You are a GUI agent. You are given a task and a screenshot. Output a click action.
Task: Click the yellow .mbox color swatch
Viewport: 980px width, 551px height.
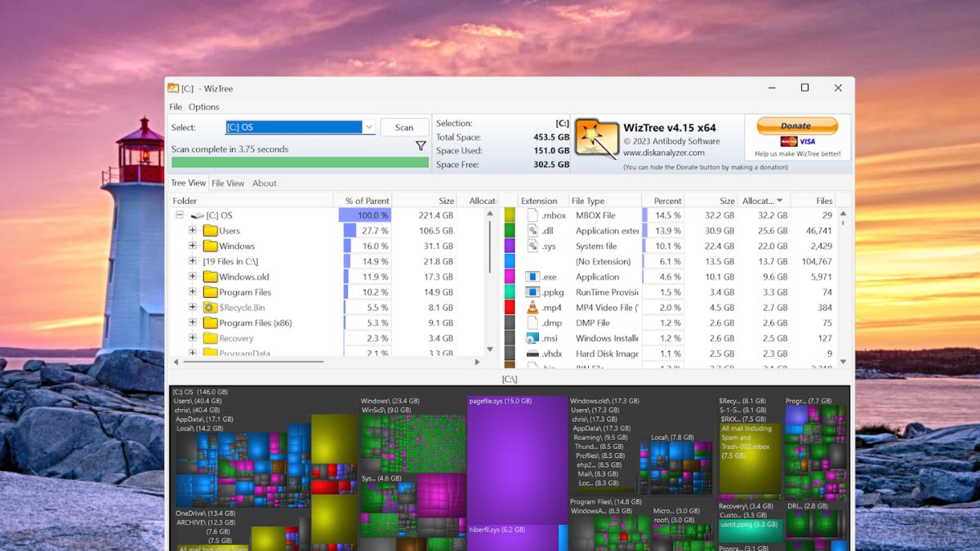pos(510,216)
